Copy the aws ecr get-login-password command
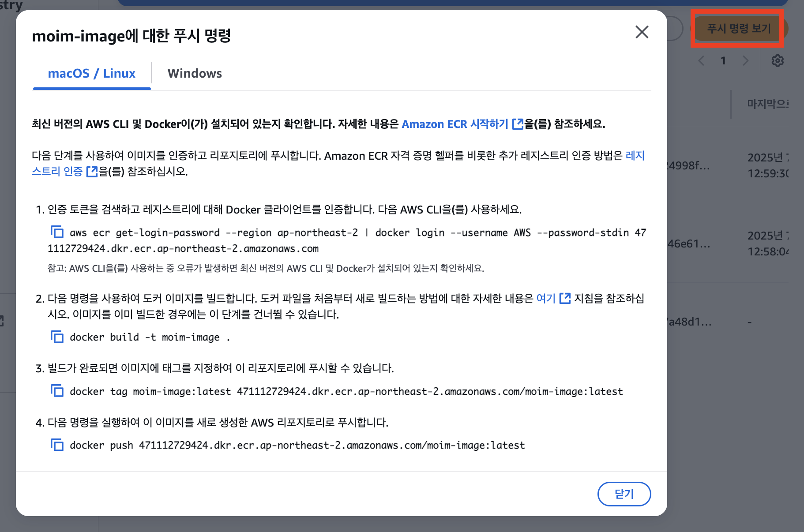The height and width of the screenshot is (532, 804). point(57,232)
